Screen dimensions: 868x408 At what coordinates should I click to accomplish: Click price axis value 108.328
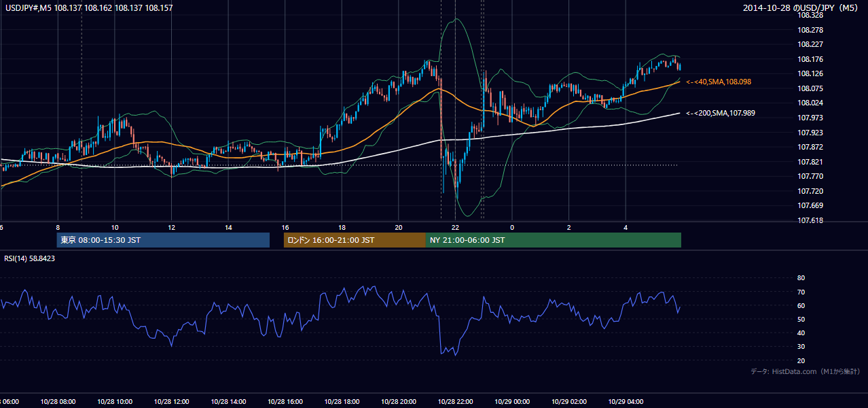pos(810,15)
